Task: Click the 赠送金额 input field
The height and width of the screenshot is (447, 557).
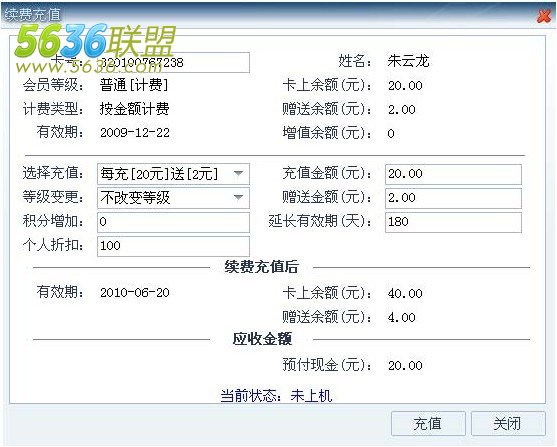Action: (453, 198)
